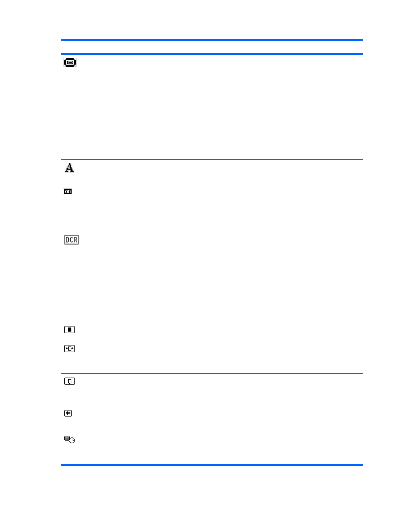Click the list-and-clock timeout icon
Image resolution: width=400 pixels, height=532 pixels.
click(70, 439)
